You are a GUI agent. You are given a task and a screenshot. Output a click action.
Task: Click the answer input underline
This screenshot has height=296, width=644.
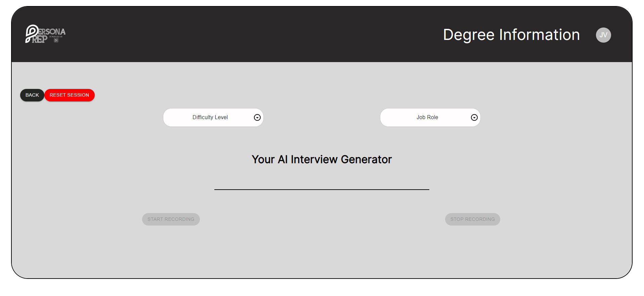coord(321,189)
